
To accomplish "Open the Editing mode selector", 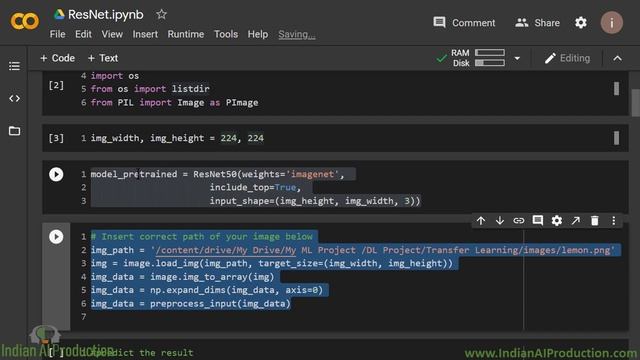I will (567, 58).
